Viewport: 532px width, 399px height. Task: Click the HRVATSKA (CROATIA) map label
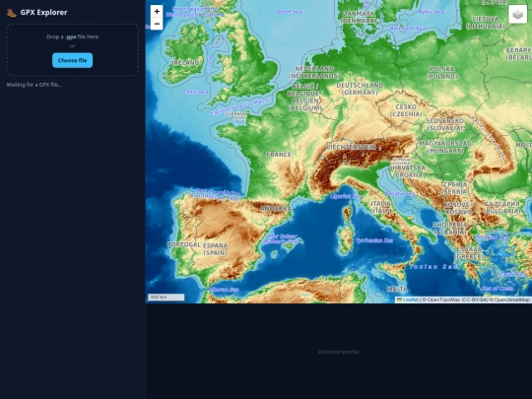click(x=409, y=171)
